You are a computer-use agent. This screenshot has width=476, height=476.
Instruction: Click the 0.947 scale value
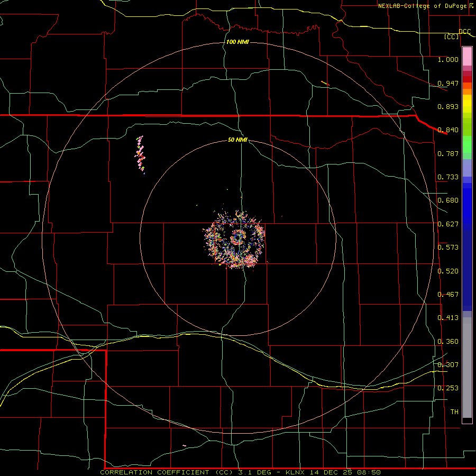[x=448, y=83]
